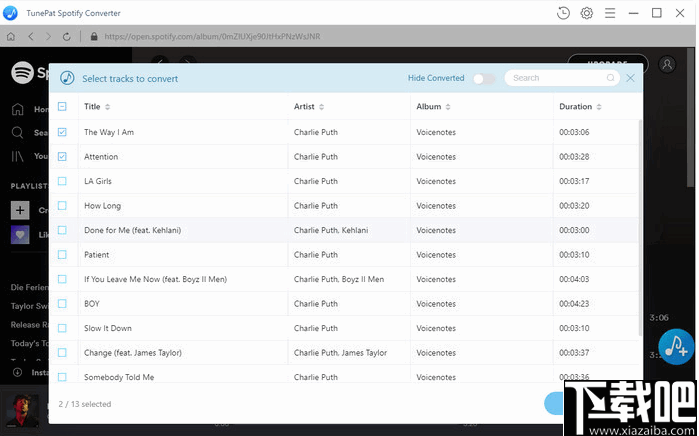699x436 pixels.
Task: Click Charlie Puth, Boyz II Men artist cell
Action: point(339,279)
